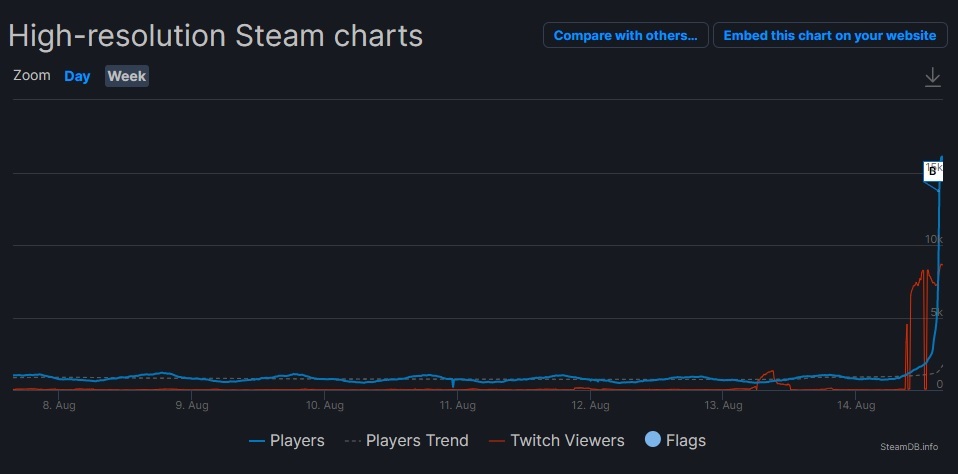Click the High-resolution Steam charts heading

(216, 36)
